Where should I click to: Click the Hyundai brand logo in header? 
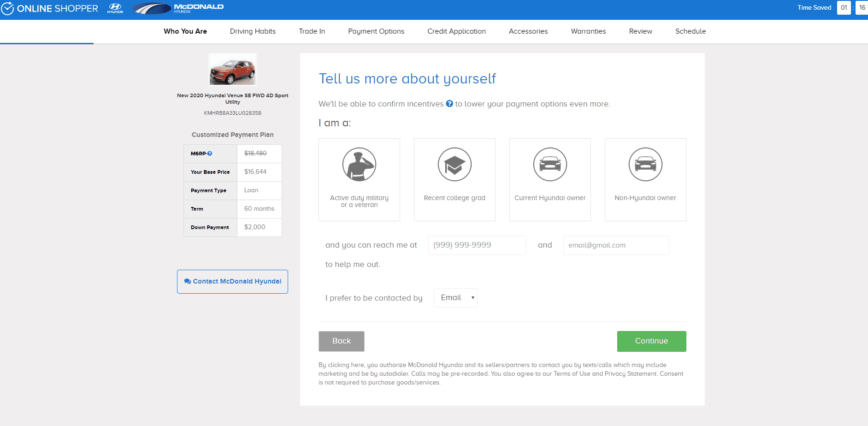pos(115,8)
